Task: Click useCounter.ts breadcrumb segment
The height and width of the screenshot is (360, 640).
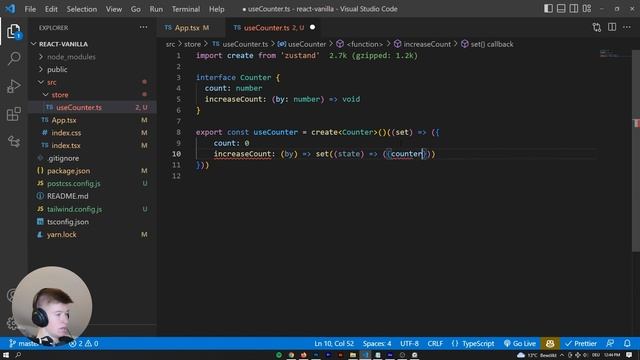Action: pos(240,44)
